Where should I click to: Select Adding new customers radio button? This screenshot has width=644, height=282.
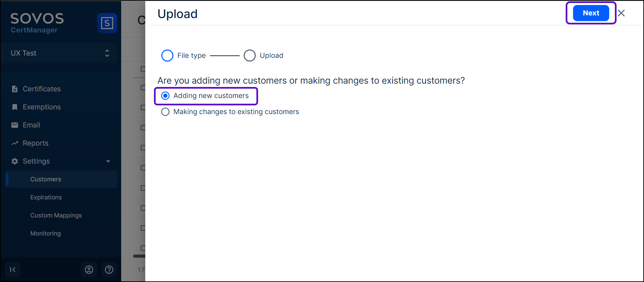[x=165, y=96]
